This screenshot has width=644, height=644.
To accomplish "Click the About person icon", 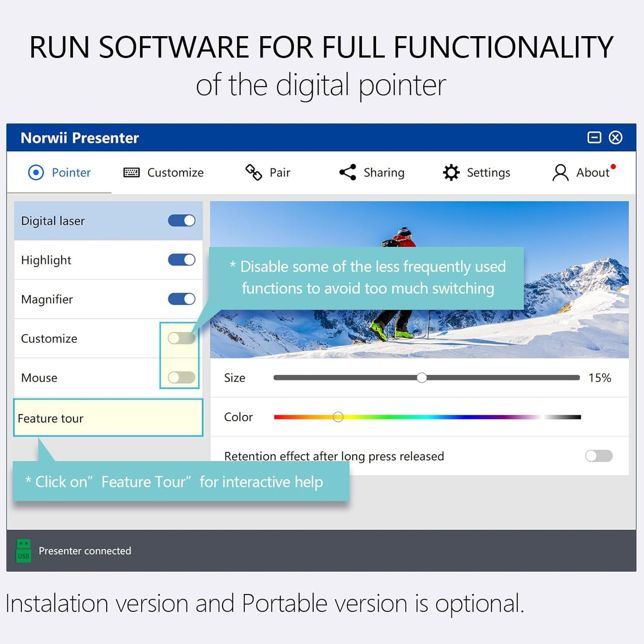I will click(560, 172).
